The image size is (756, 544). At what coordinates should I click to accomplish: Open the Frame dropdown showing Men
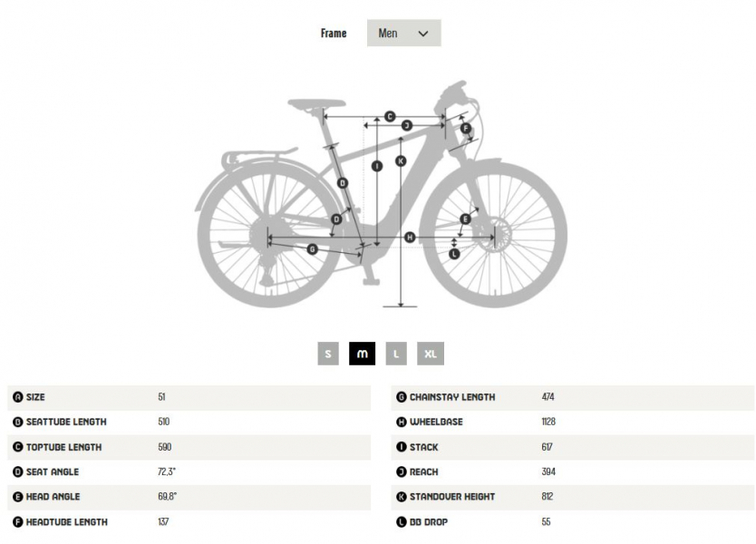[402, 33]
